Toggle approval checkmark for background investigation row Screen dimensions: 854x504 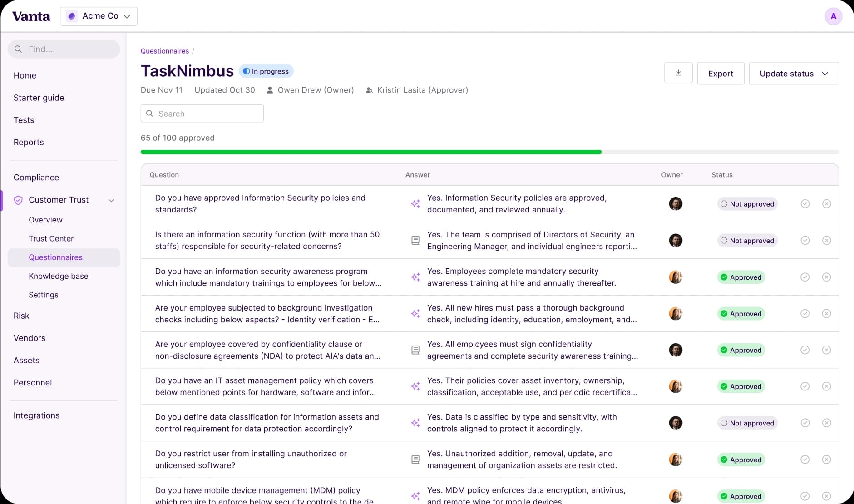point(805,314)
